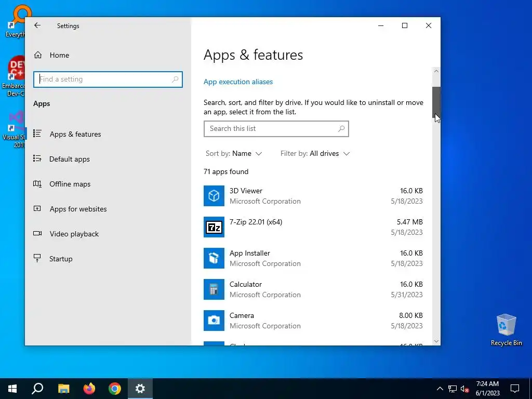Go to Offline maps section
The height and width of the screenshot is (399, 532).
tap(70, 184)
